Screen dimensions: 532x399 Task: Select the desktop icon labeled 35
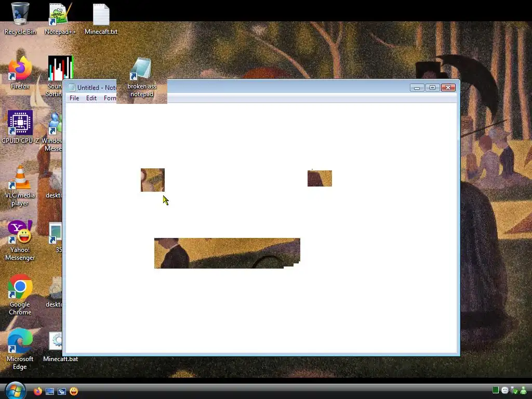[56, 237]
